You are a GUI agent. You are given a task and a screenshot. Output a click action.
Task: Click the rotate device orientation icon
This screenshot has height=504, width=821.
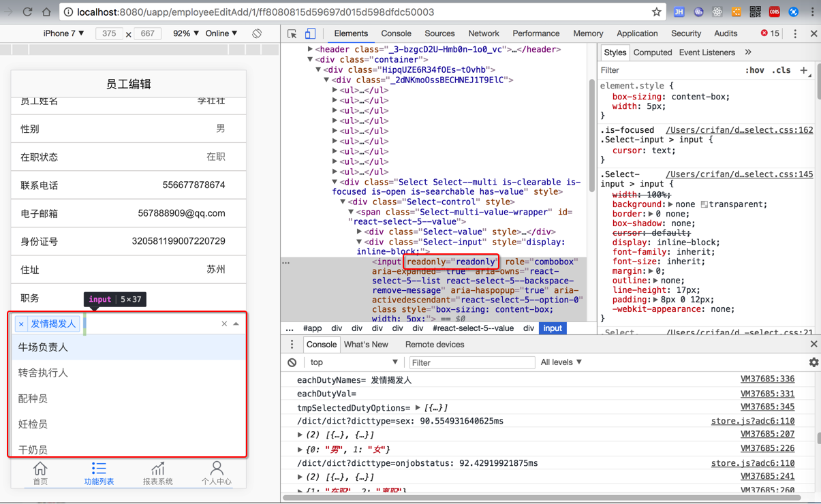[257, 33]
